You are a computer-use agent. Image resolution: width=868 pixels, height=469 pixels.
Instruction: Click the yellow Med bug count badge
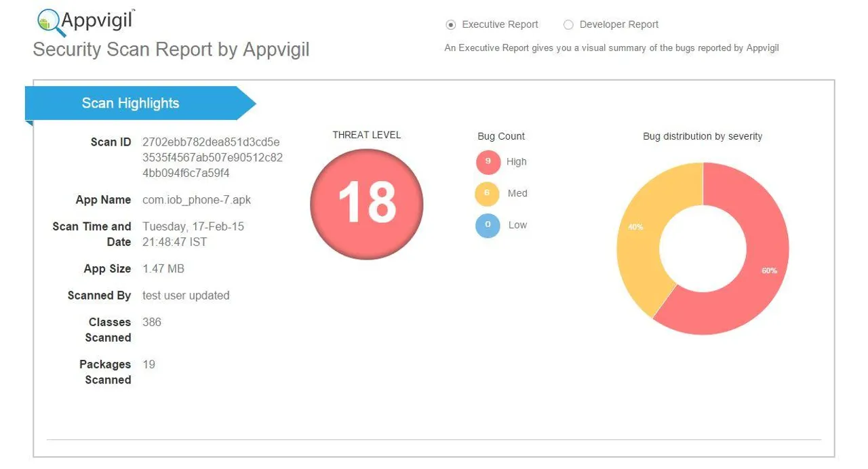(x=488, y=193)
